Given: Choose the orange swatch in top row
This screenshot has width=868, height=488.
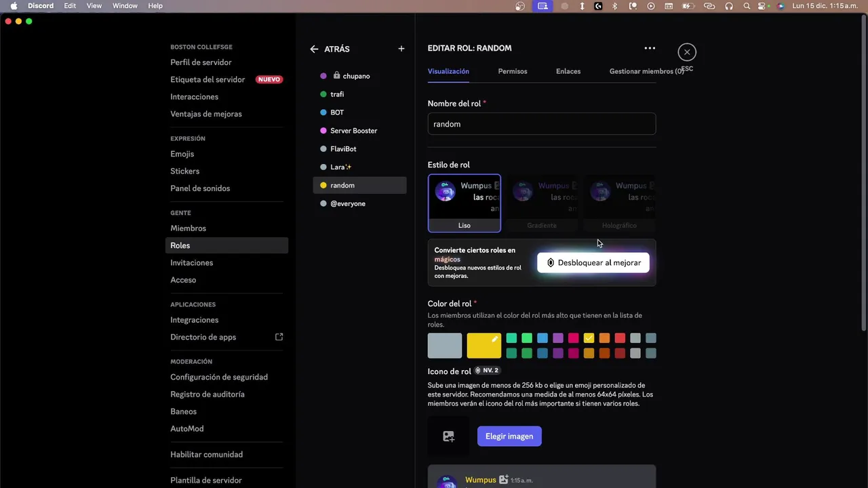Looking at the screenshot, I should click(x=604, y=338).
